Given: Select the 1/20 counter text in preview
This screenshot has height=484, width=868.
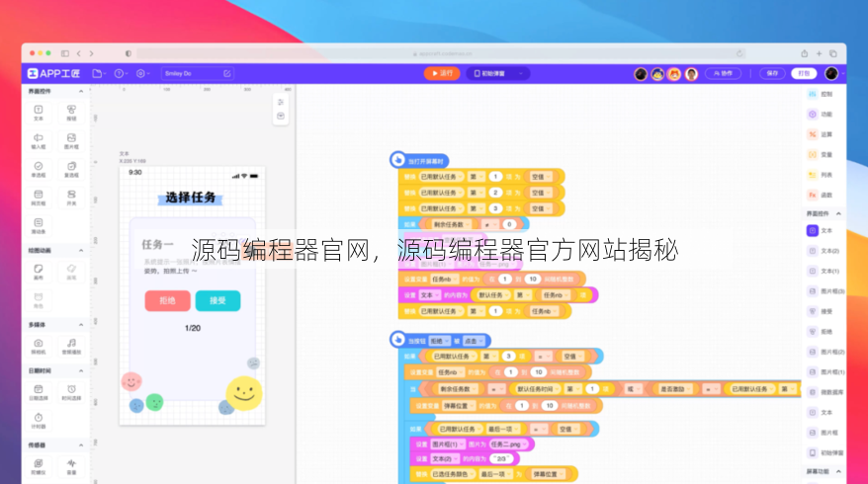Looking at the screenshot, I should [193, 328].
